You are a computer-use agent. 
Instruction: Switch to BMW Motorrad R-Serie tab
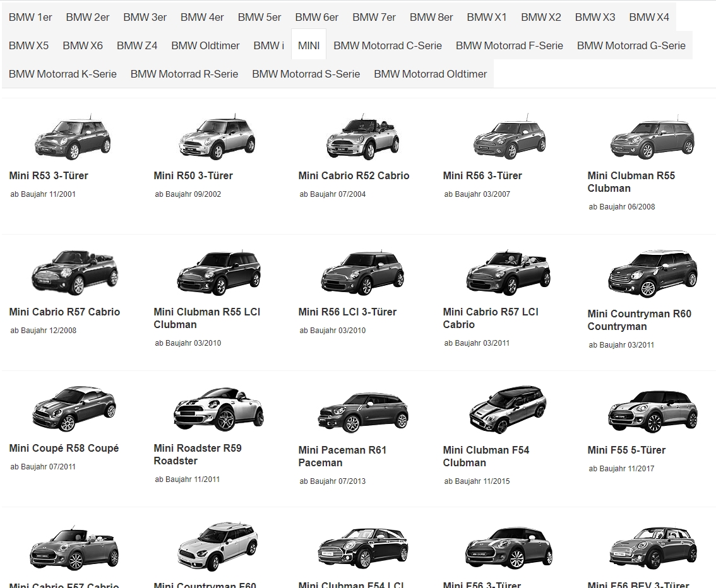pyautogui.click(x=184, y=74)
